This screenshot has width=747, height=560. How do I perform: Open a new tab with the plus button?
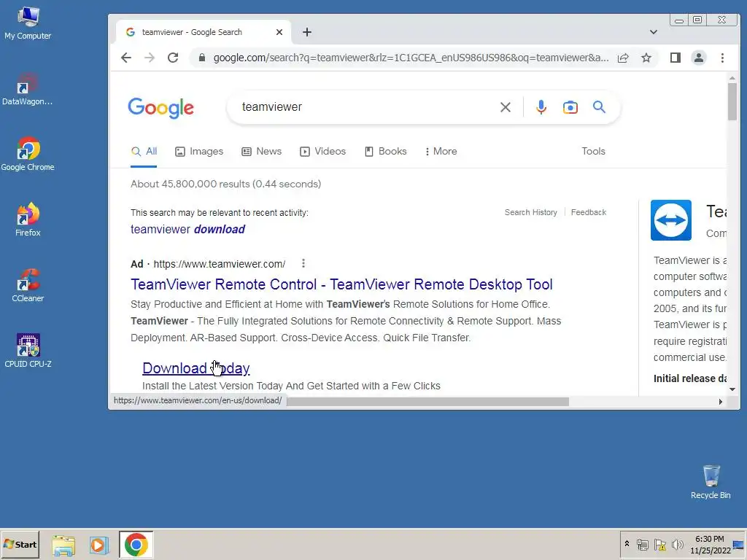(x=307, y=32)
